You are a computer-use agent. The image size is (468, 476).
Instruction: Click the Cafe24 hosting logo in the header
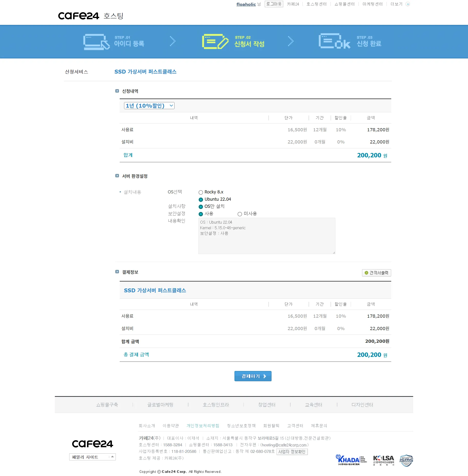pyautogui.click(x=90, y=16)
